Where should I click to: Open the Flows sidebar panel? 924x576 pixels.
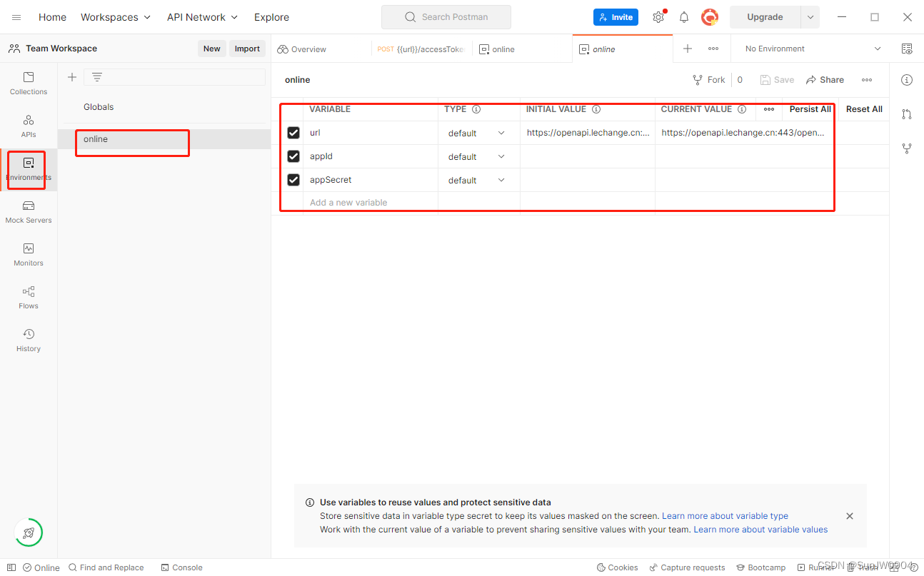[x=29, y=298]
